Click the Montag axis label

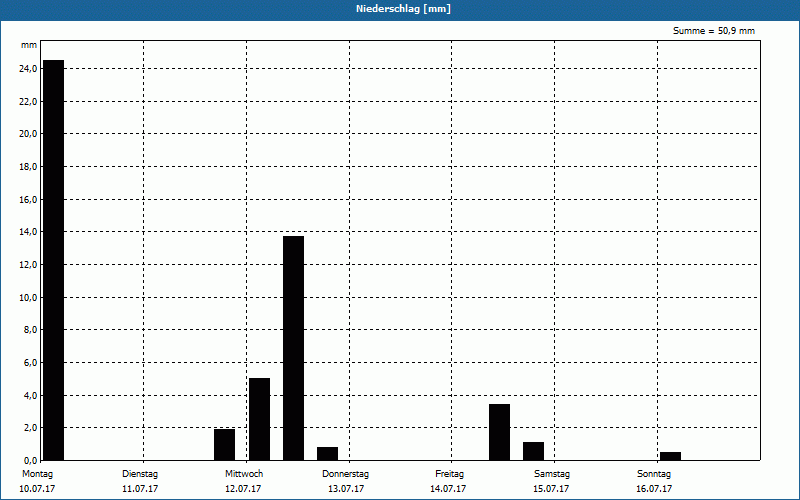(37, 474)
